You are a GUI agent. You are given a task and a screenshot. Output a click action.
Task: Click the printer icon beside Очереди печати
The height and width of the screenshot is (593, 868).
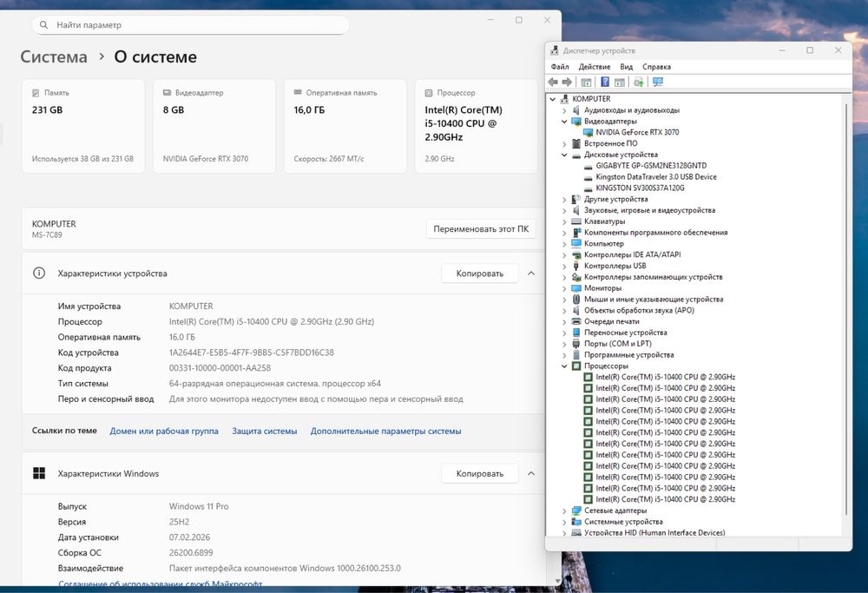pyautogui.click(x=576, y=321)
